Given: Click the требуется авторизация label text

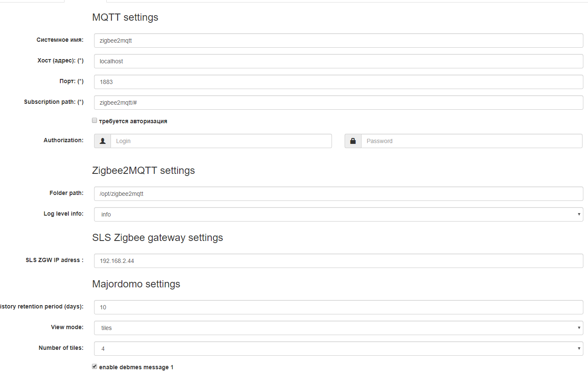Looking at the screenshot, I should coord(133,121).
